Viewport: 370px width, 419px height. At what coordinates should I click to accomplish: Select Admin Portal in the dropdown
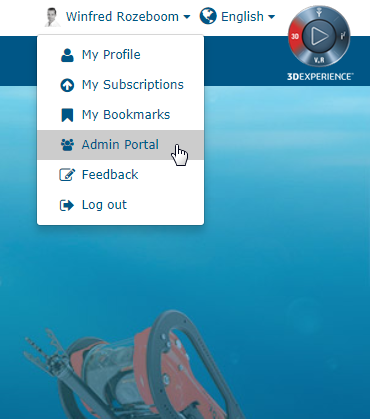120,145
